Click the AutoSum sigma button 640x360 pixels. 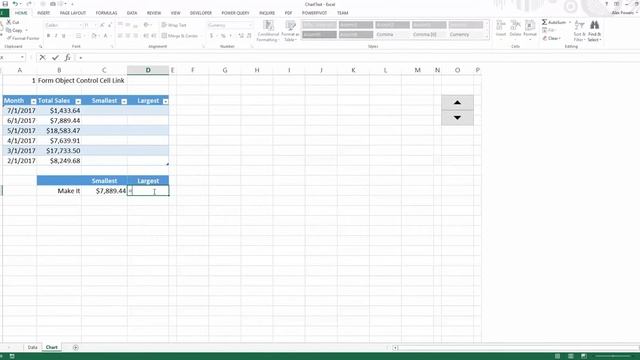click(553, 22)
